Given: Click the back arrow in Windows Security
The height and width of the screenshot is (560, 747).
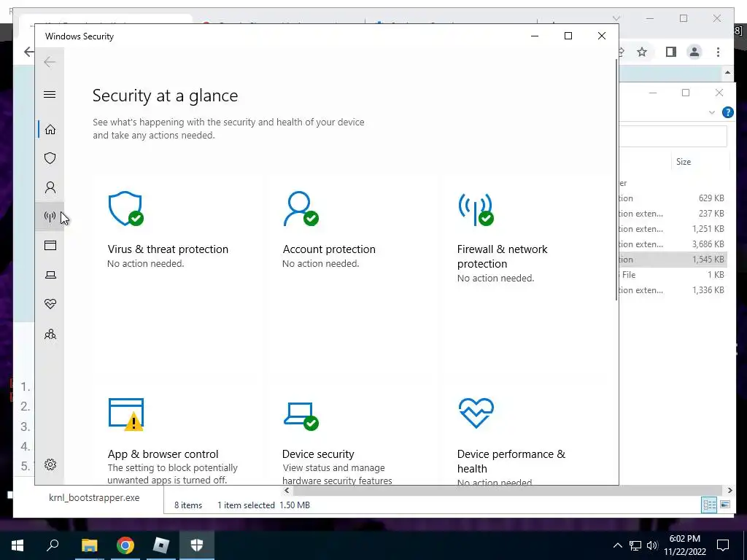Looking at the screenshot, I should 50,62.
